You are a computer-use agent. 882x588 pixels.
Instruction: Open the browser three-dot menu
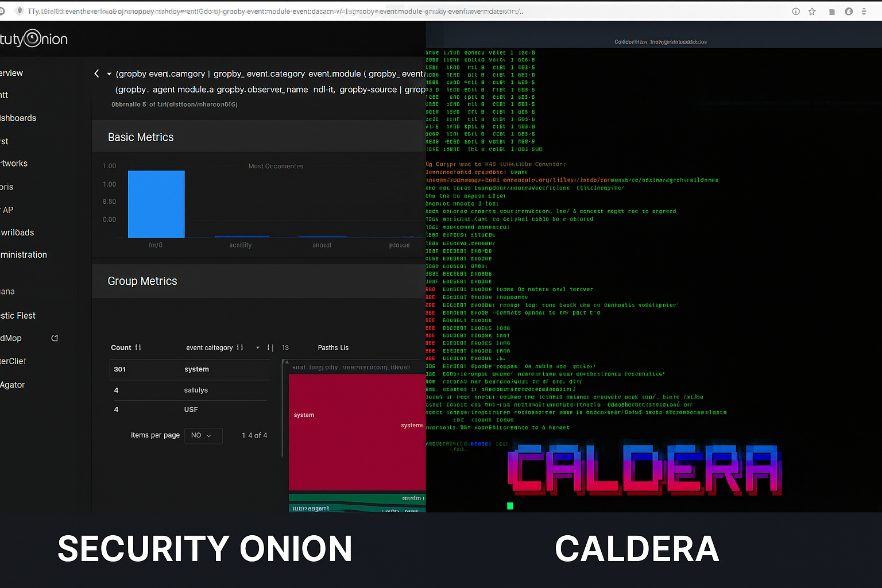pyautogui.click(x=864, y=11)
